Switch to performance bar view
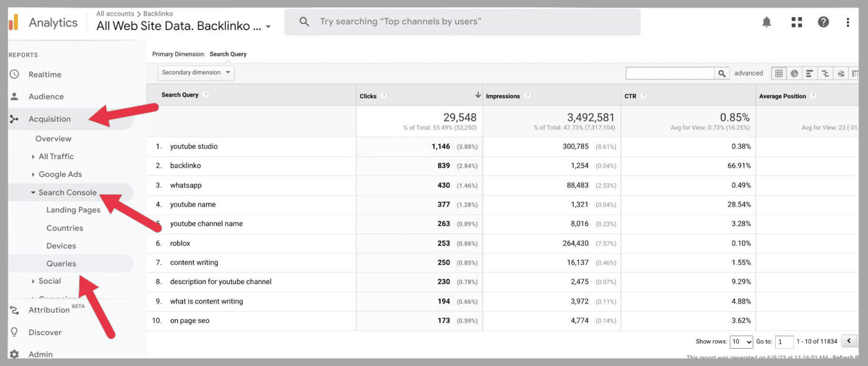Viewport: 868px width, 366px height. pyautogui.click(x=809, y=74)
